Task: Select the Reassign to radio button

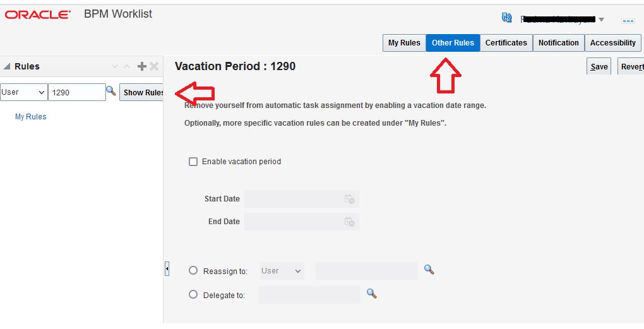Action: click(x=193, y=271)
